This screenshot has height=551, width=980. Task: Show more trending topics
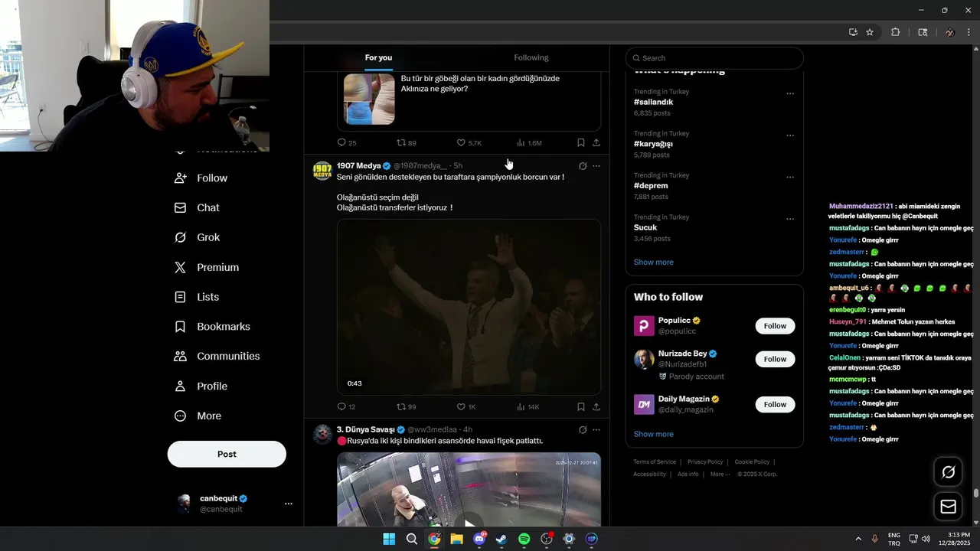653,262
